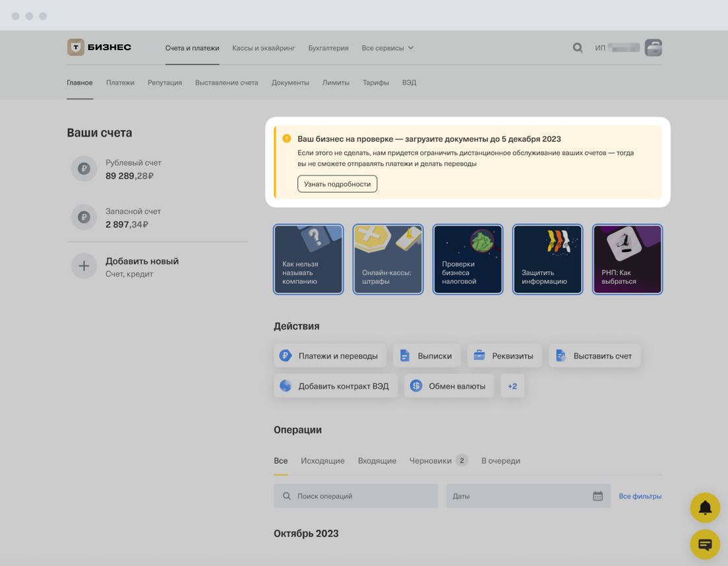Open the briefcase profile icon
Screen dimensions: 728x566
coord(653,47)
